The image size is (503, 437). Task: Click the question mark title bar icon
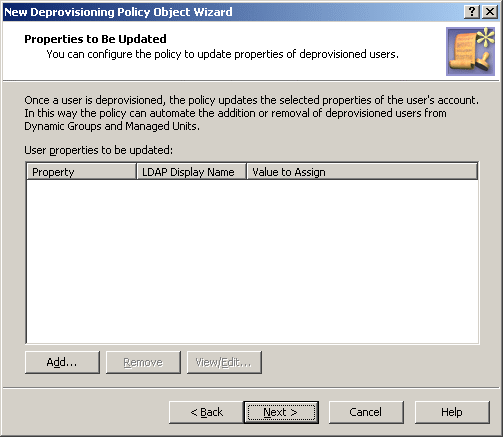pyautogui.click(x=472, y=12)
